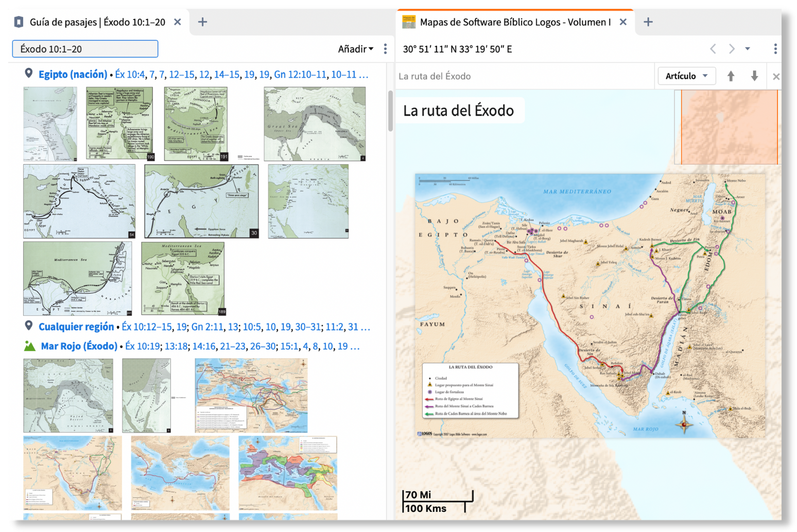Jump to previous article with up arrow
The height and width of the screenshot is (532, 797).
click(731, 76)
